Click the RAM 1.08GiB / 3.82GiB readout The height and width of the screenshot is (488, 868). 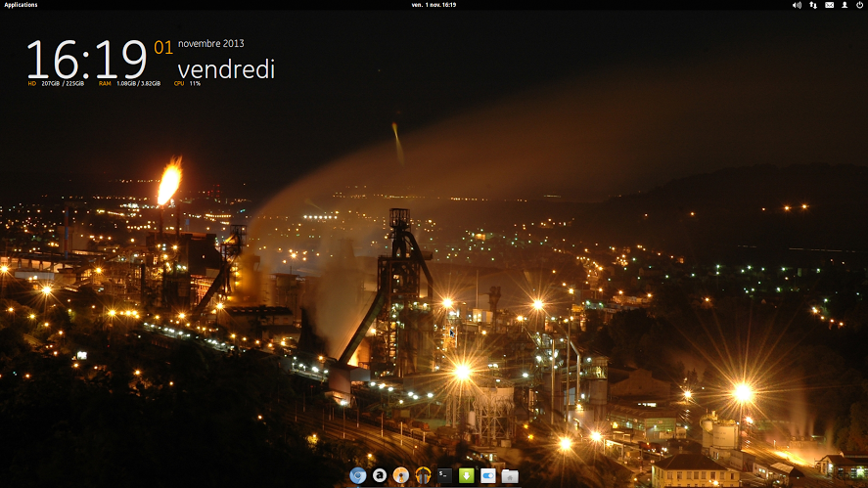[x=129, y=83]
